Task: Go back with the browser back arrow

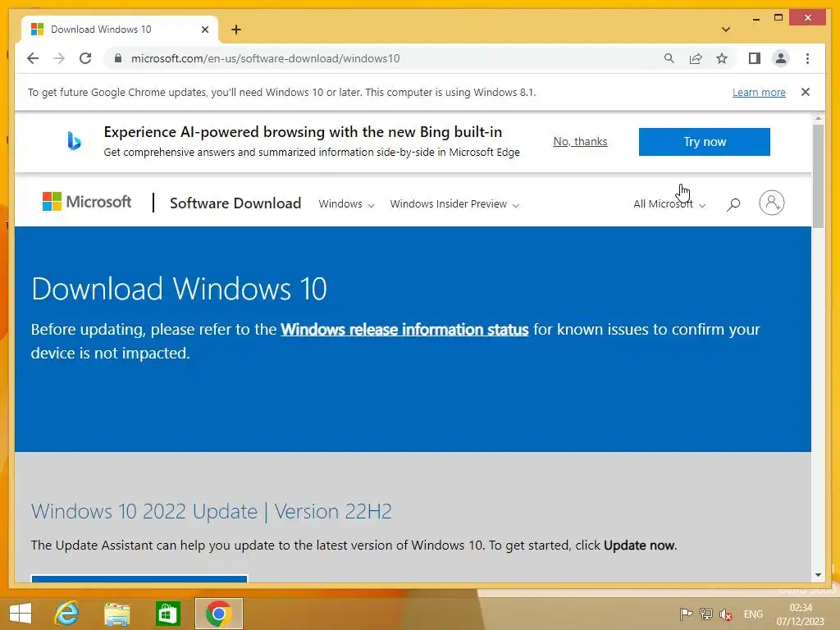Action: [33, 58]
